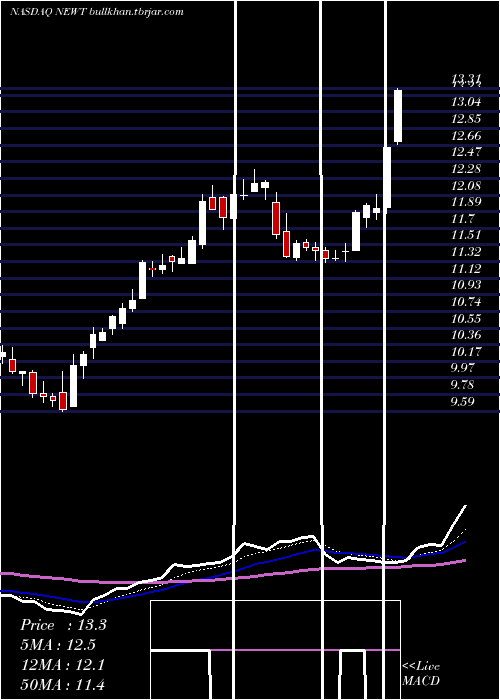The width and height of the screenshot is (500, 700).
Task: Click the 12.28 price axis label
Action: click(x=466, y=168)
